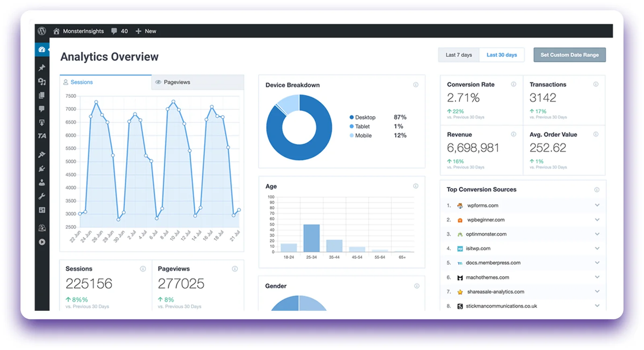Image resolution: width=644 pixels, height=350 pixels.
Task: Open the Media icon in sidebar
Action: pyautogui.click(x=42, y=82)
